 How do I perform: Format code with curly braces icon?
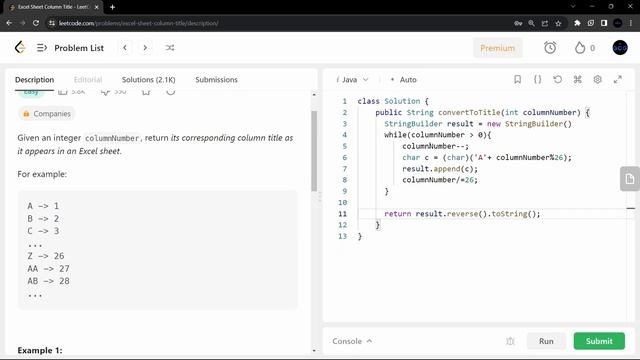coord(538,79)
